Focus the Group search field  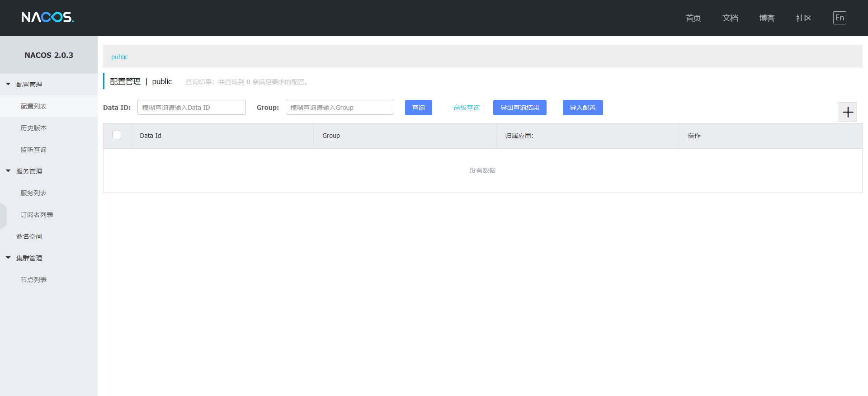[x=340, y=108]
